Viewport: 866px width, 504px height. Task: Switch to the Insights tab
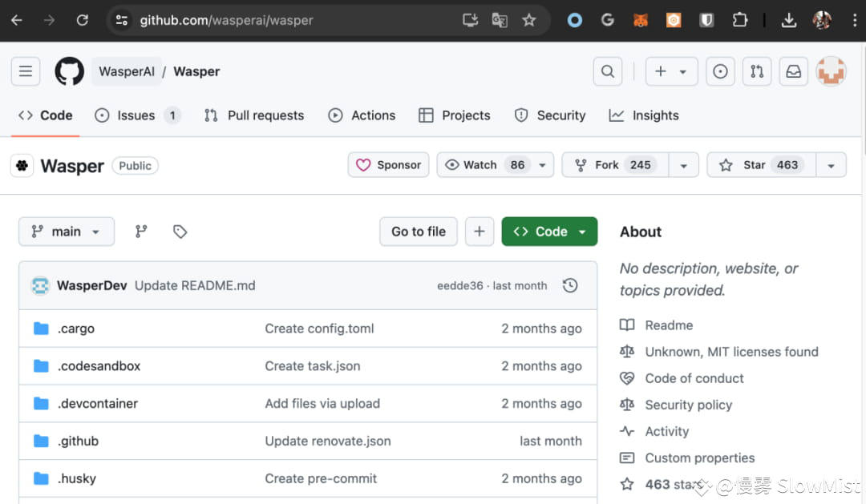(x=644, y=115)
